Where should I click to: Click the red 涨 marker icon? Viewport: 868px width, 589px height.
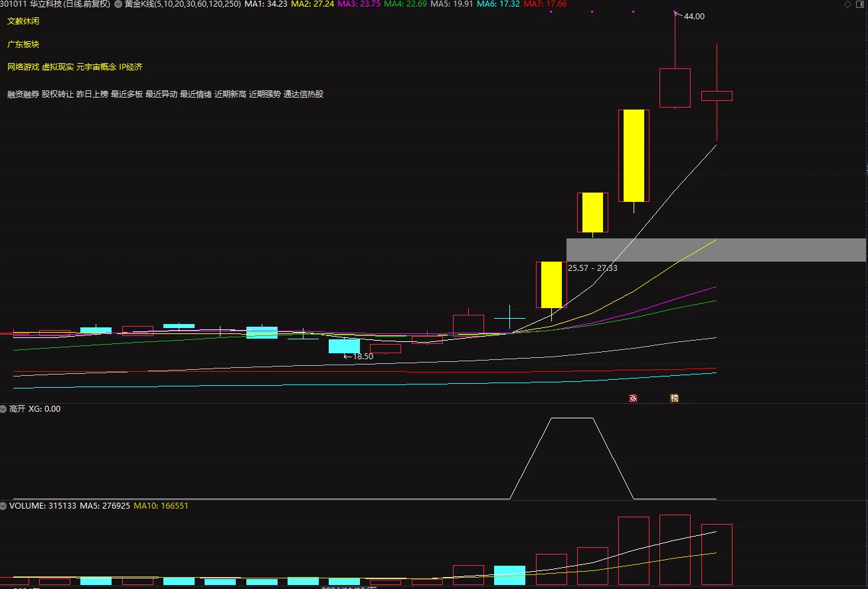click(633, 398)
